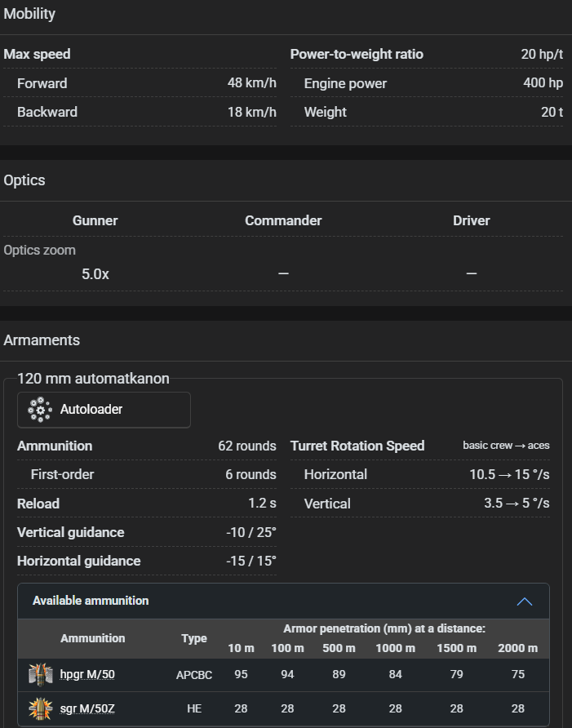Viewport: 572px width, 728px height.
Task: Click the Turret Rotation Speed label
Action: point(357,446)
